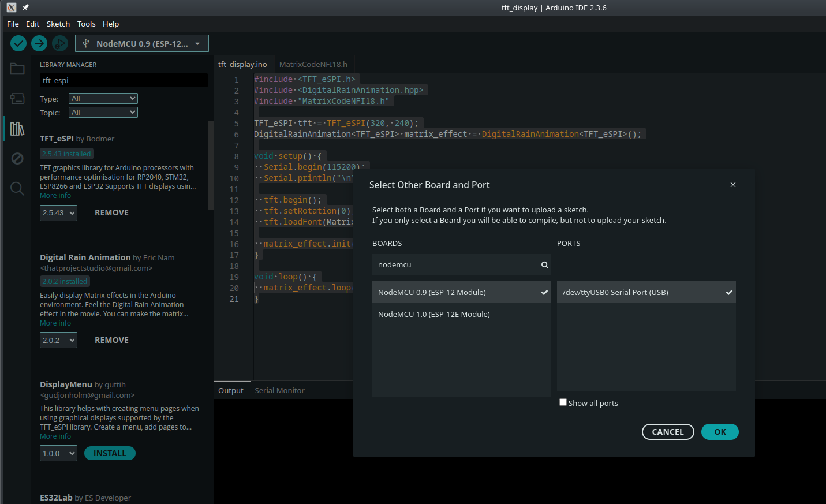Open the Edit menu
This screenshot has height=504, width=826.
(x=32, y=24)
